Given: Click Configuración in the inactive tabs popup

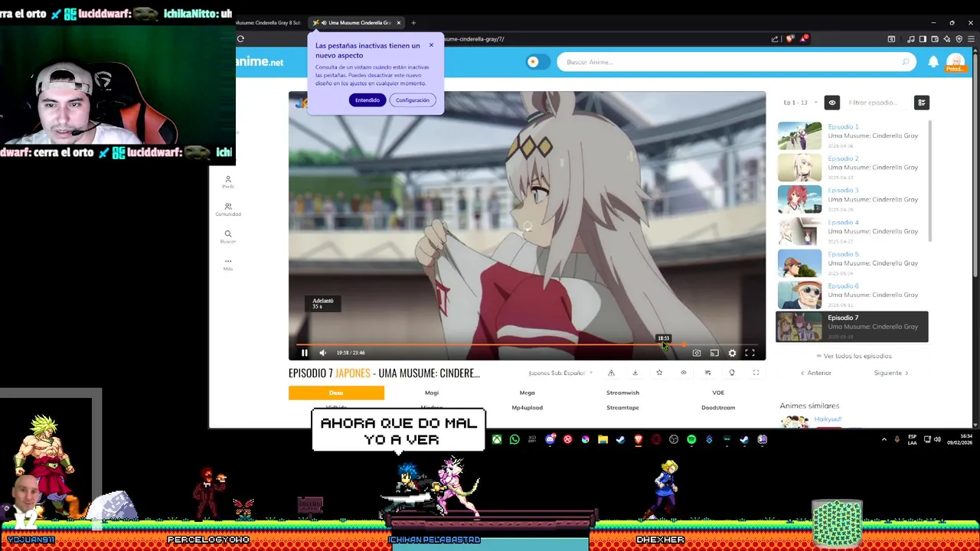Looking at the screenshot, I should (413, 100).
